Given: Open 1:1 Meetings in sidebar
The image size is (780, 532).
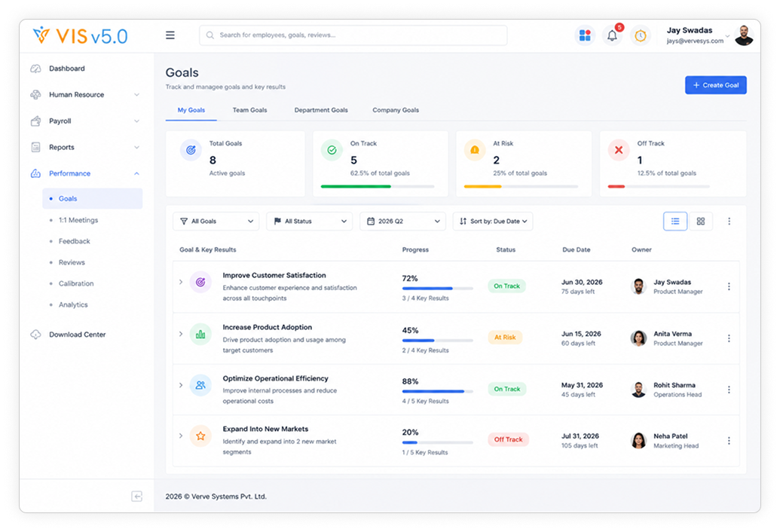Looking at the screenshot, I should click(x=78, y=220).
